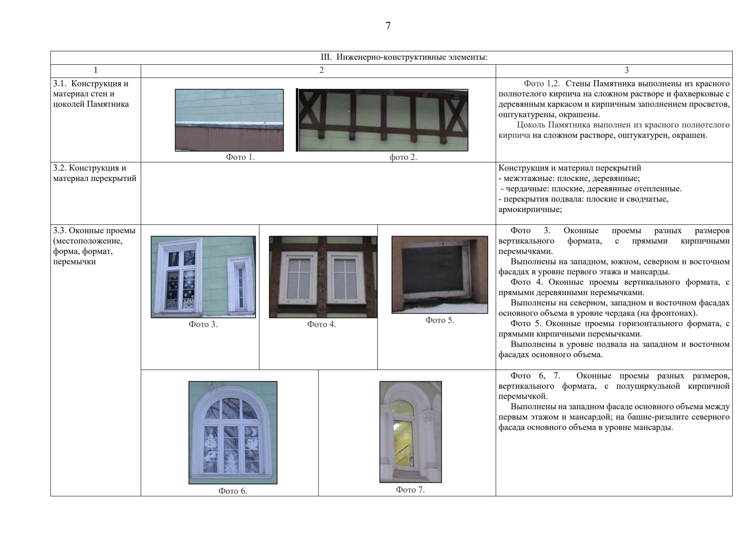The image size is (756, 535).
Task: Click the Фото 5 basement window photo
Action: tap(440, 275)
